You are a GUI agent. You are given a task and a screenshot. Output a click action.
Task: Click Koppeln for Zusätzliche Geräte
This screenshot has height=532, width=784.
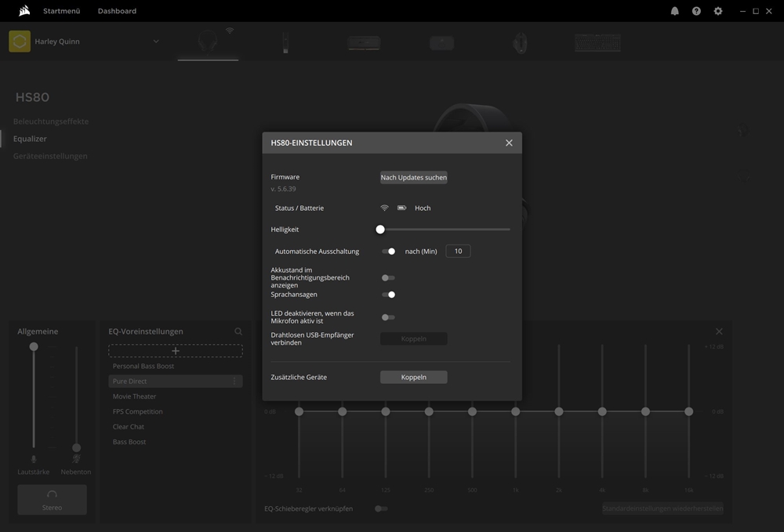(x=413, y=377)
